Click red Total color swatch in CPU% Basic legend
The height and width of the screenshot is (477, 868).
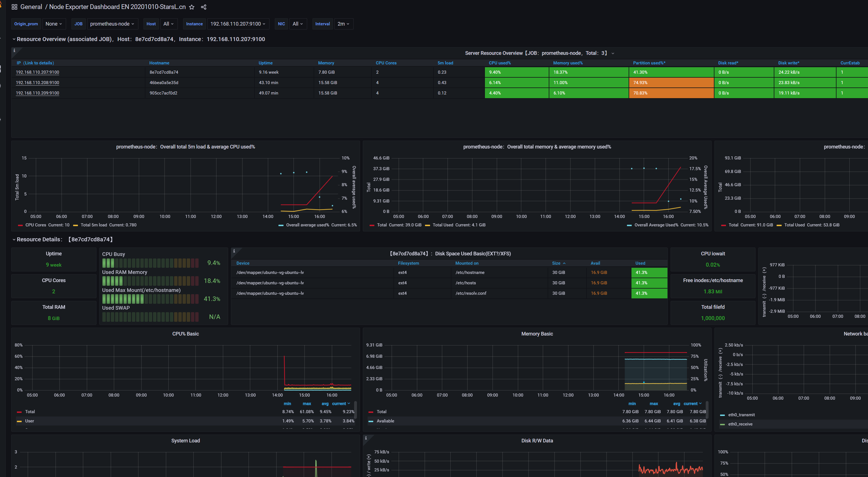click(19, 412)
